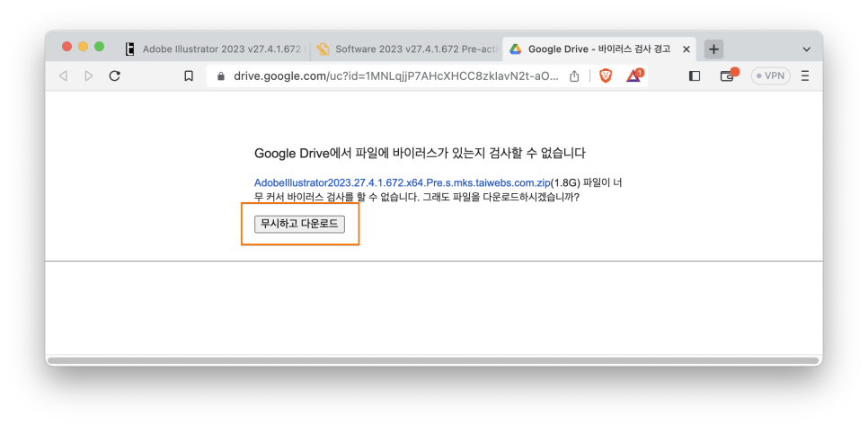This screenshot has height=426, width=868.
Task: Click the horizontal scrollbar at page bottom
Action: pos(433,360)
